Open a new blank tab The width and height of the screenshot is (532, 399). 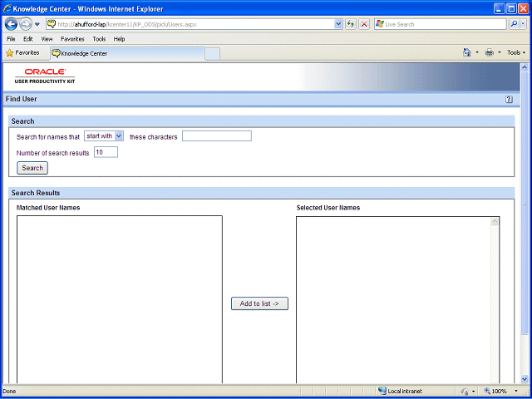(213, 54)
